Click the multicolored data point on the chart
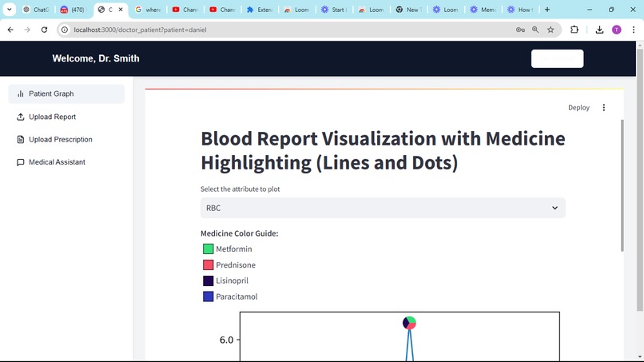The width and height of the screenshot is (644, 362). [409, 323]
